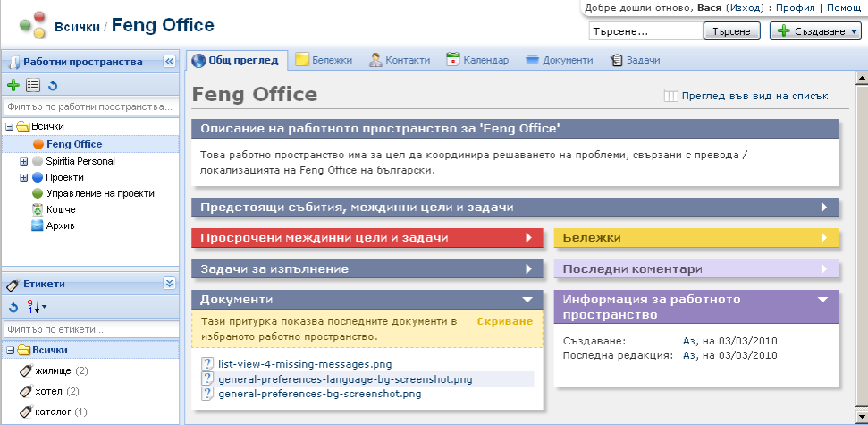This screenshot has width=868, height=425.
Task: Collapse the Работни пространства side panel
Action: click(169, 62)
